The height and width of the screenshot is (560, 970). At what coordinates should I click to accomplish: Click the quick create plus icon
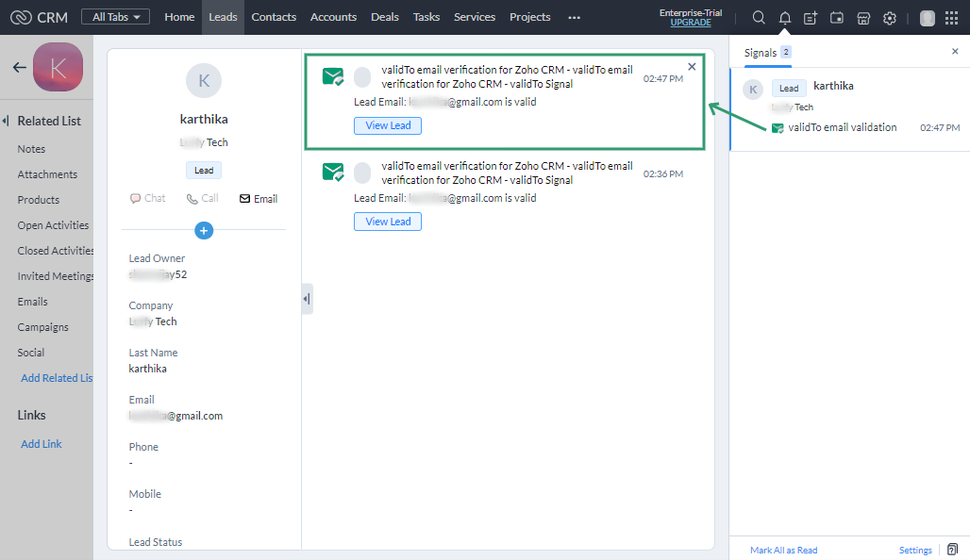[x=811, y=17]
